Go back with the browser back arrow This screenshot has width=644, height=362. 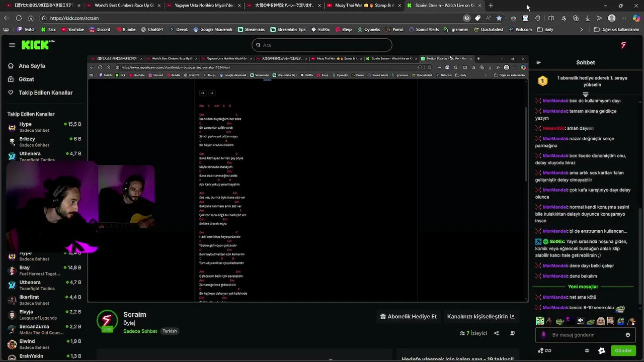click(7, 18)
